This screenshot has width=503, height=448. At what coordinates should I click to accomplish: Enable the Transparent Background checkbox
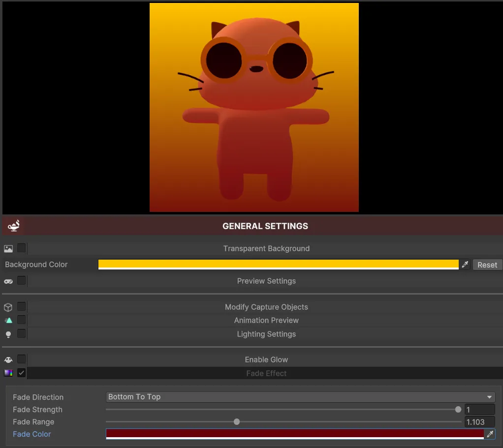pyautogui.click(x=22, y=248)
